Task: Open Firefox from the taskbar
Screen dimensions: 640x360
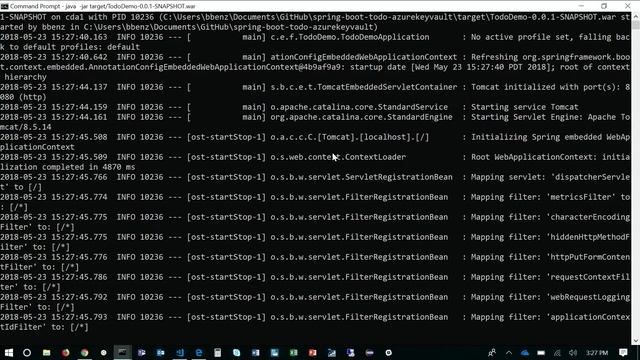Action: point(65,353)
